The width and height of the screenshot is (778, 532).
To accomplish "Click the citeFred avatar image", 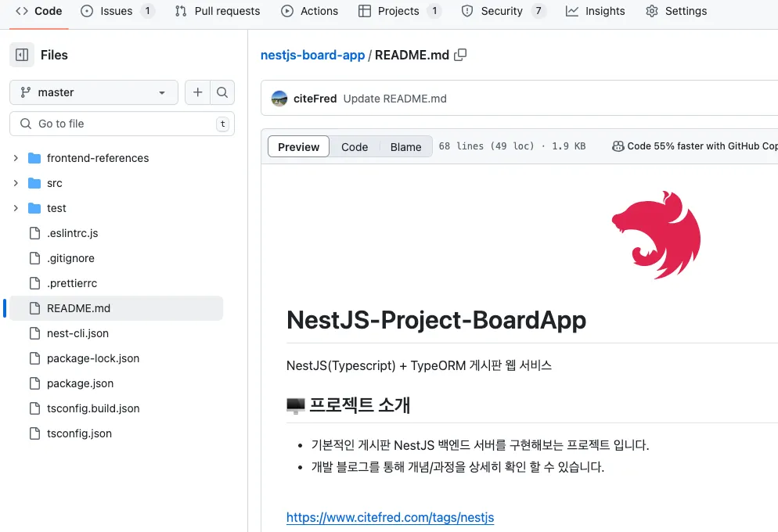I will tap(279, 99).
